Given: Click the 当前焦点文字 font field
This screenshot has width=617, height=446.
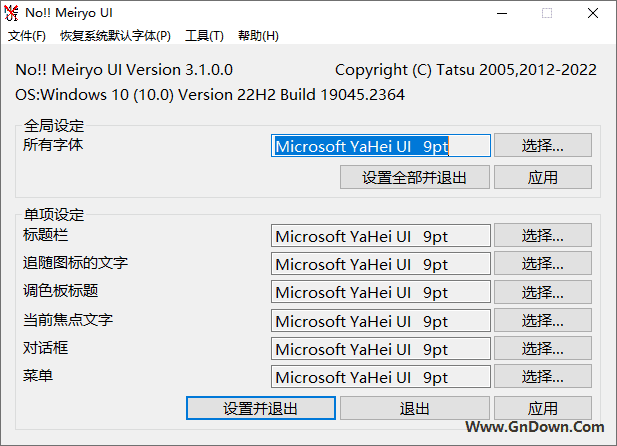Looking at the screenshot, I should (381, 320).
